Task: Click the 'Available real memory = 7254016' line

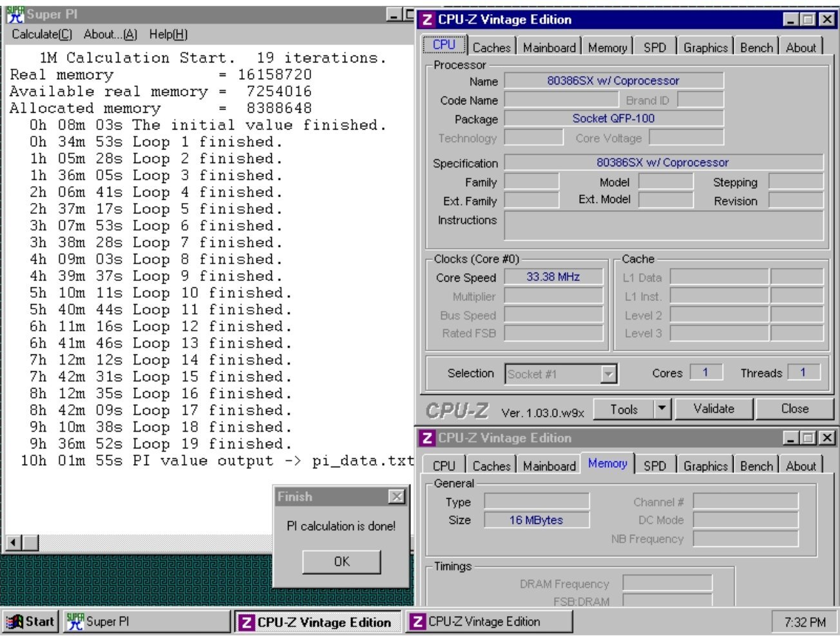Action: (x=160, y=92)
